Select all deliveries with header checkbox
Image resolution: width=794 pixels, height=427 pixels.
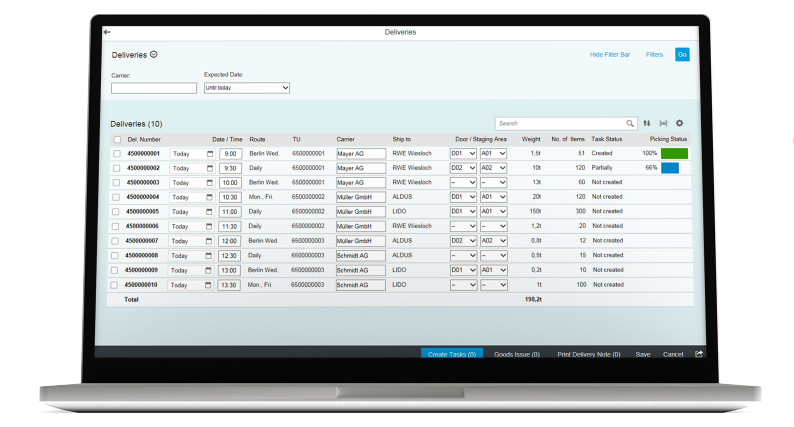tap(117, 139)
